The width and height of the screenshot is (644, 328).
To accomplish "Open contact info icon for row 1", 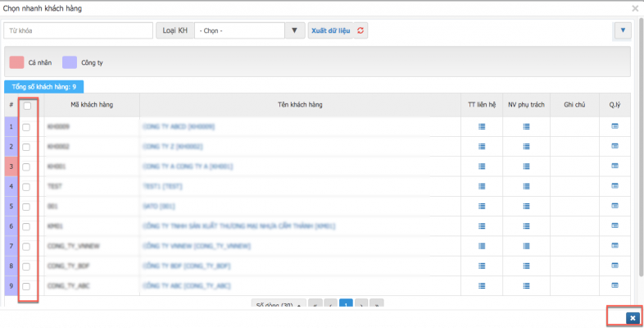I will click(483, 126).
